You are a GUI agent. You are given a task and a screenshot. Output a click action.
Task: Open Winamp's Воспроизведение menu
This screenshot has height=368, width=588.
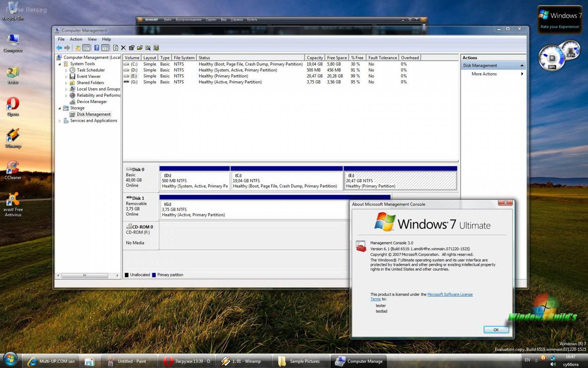pos(189,20)
